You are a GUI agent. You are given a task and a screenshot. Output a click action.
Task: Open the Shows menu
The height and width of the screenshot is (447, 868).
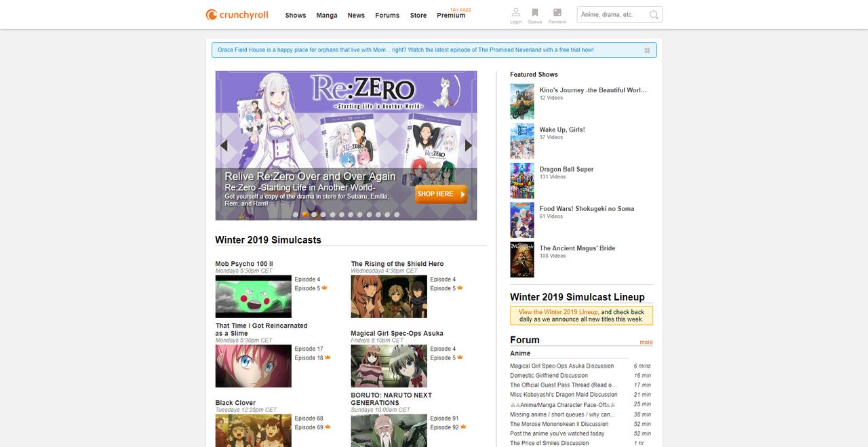(x=296, y=15)
